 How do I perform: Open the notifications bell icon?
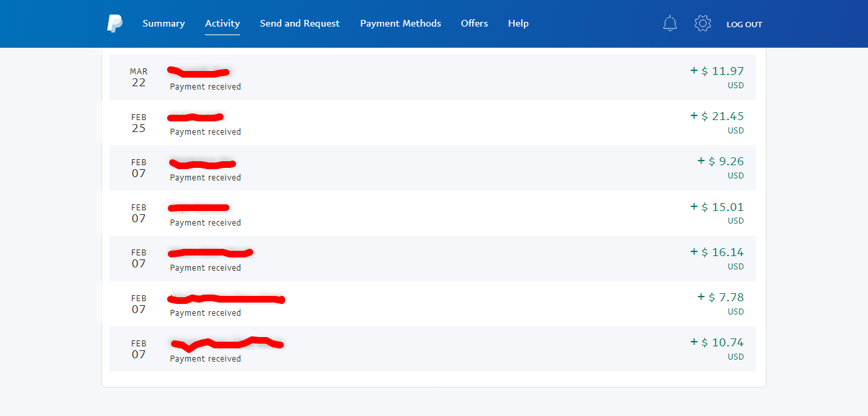pos(670,24)
